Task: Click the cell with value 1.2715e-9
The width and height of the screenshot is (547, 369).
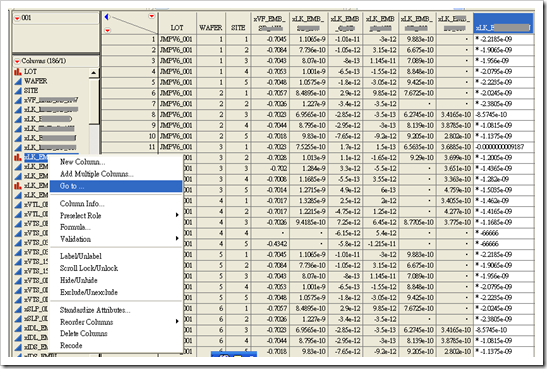Action: pyautogui.click(x=308, y=190)
